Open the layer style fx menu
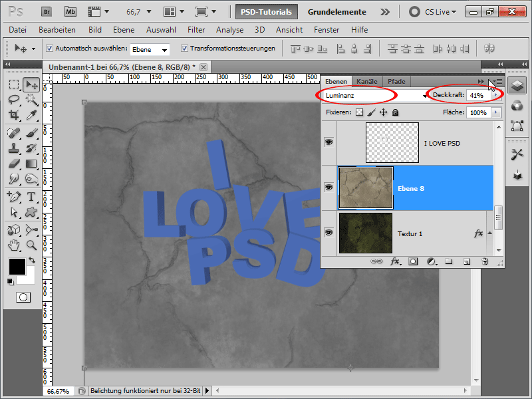532x399 pixels. (395, 261)
